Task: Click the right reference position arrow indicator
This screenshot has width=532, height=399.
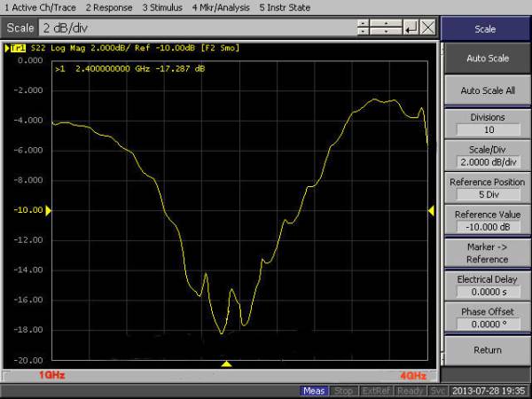Action: point(431,210)
